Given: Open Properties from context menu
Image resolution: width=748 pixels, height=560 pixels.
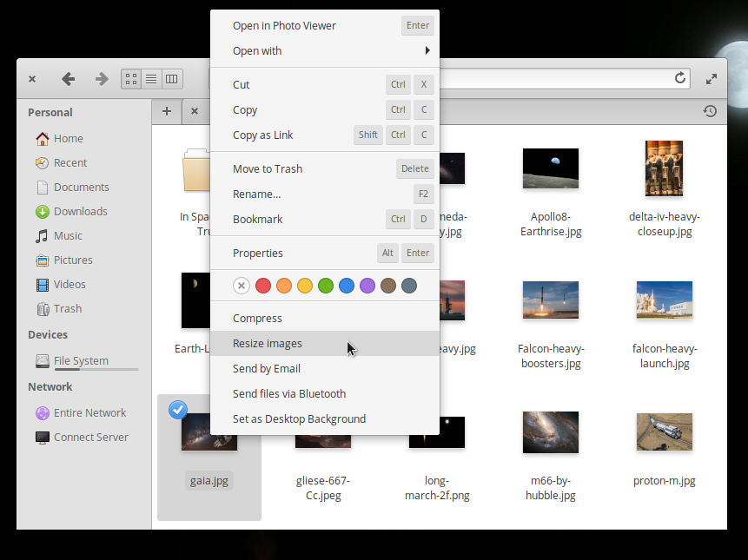Looking at the screenshot, I should click(x=324, y=254).
